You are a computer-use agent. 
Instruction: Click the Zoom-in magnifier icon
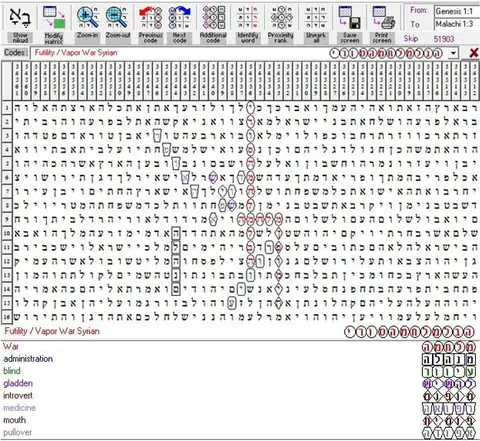(x=88, y=18)
